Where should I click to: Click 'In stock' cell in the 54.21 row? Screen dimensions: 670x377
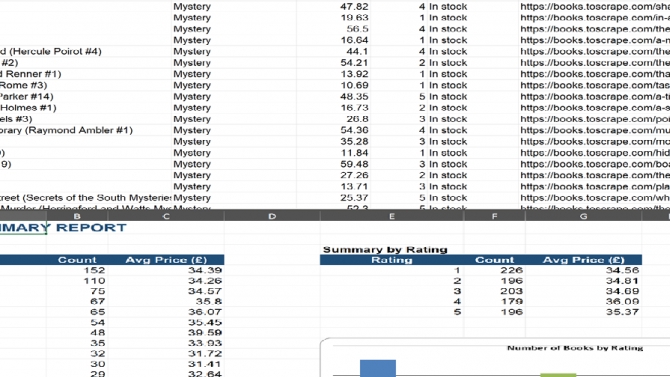tap(472, 63)
